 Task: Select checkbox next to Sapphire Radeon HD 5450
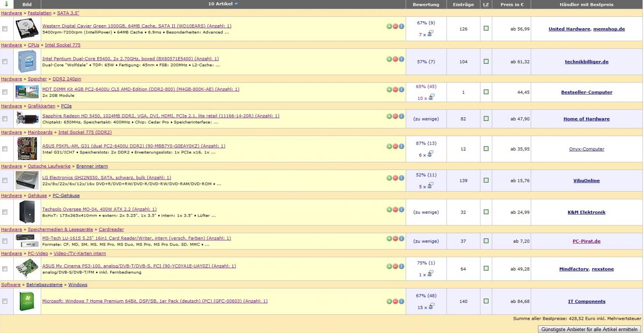[x=5, y=119]
